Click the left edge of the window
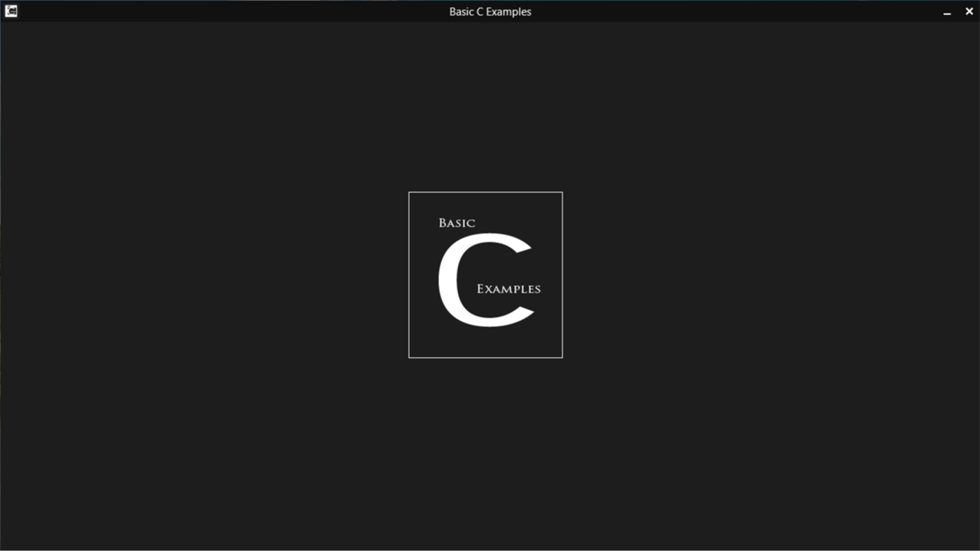 coord(3,280)
